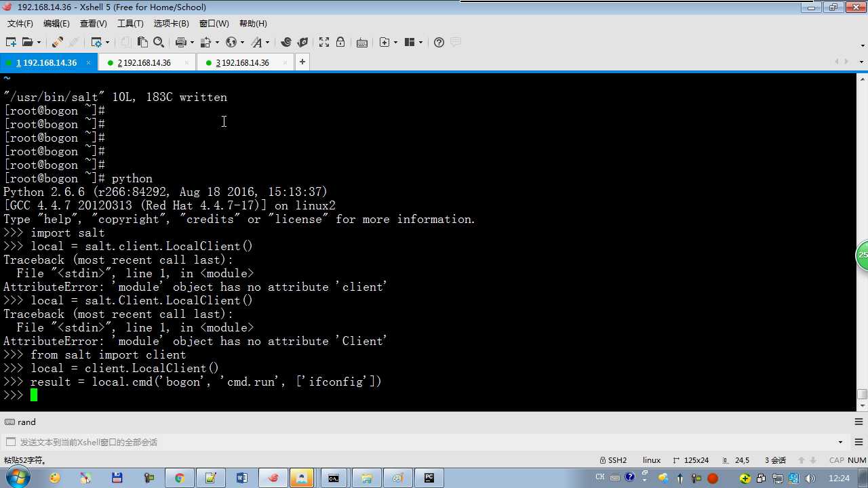Add a new session tab with plus
Screen dimensions: 868x488
[302, 62]
